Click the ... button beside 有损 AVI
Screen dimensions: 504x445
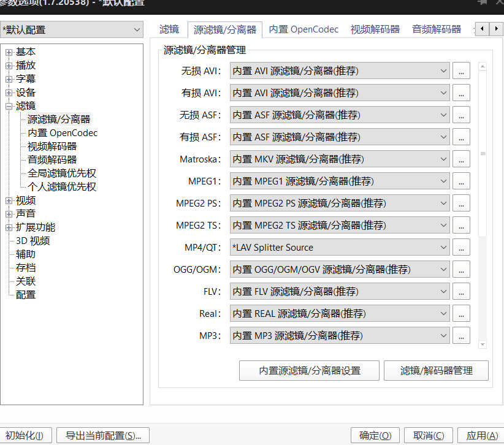point(461,93)
